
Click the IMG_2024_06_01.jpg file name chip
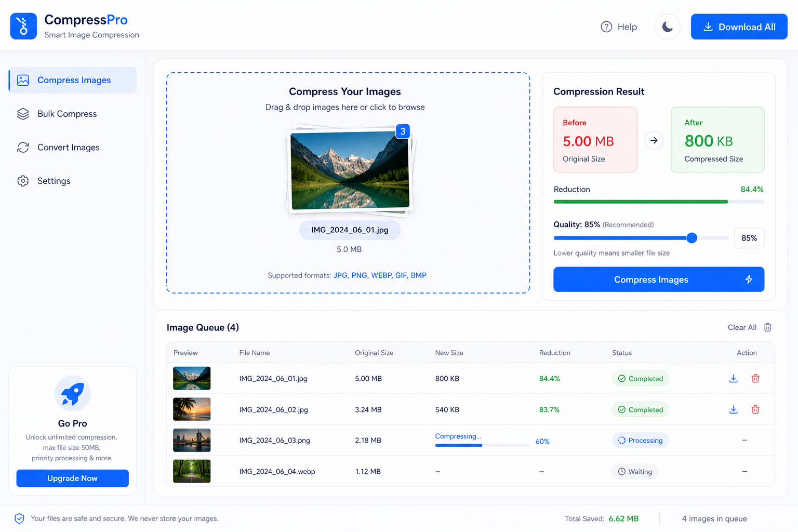point(350,230)
